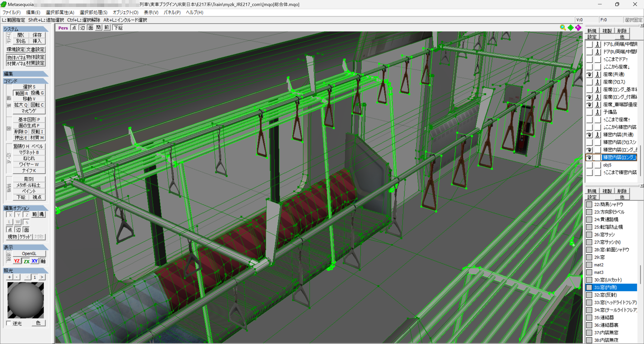Image resolution: width=644 pixels, height=344 pixels.
Task: Toggle 辺 edge edit option
Action: 18,230
